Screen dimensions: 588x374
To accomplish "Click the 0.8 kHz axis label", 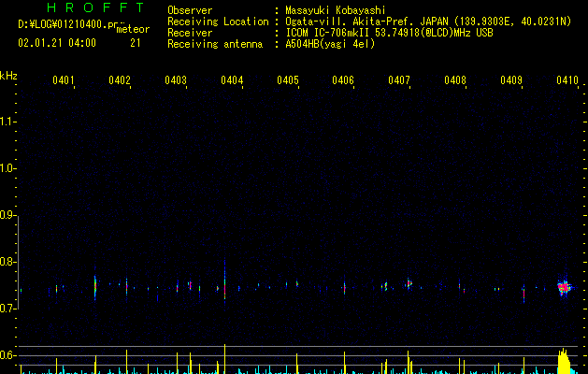I will pyautogui.click(x=7, y=262).
